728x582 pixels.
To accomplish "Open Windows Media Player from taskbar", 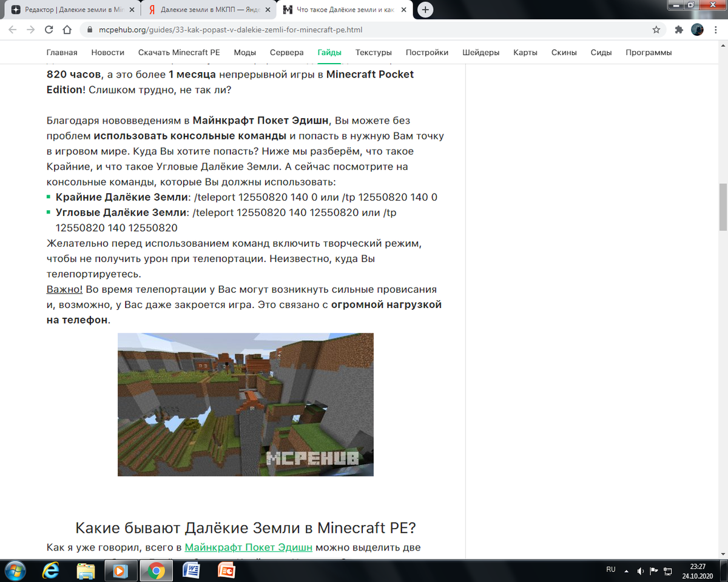I will point(121,570).
